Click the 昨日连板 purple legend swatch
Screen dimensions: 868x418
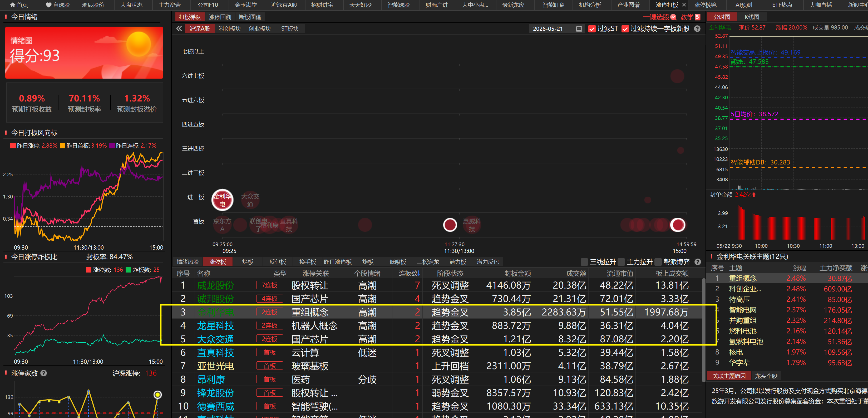[112, 146]
